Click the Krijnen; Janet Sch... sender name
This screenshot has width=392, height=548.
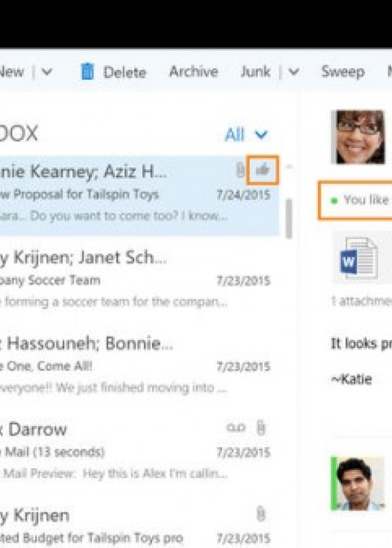coord(83,258)
